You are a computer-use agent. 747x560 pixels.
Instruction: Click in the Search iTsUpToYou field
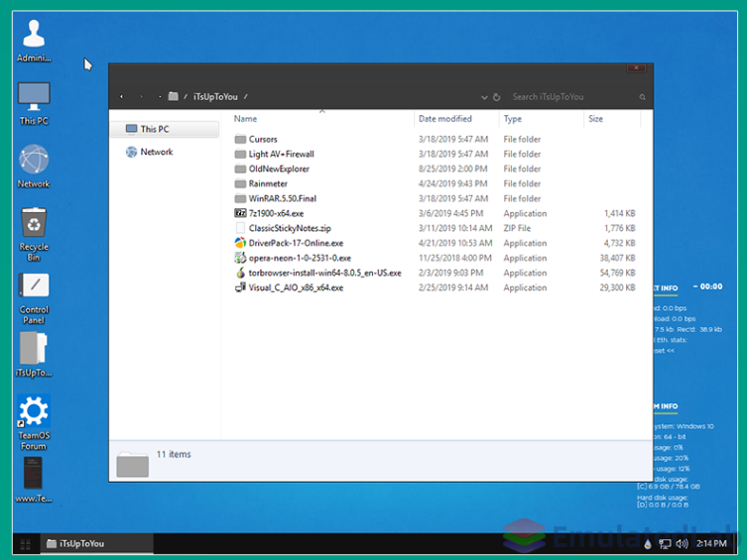[574, 97]
